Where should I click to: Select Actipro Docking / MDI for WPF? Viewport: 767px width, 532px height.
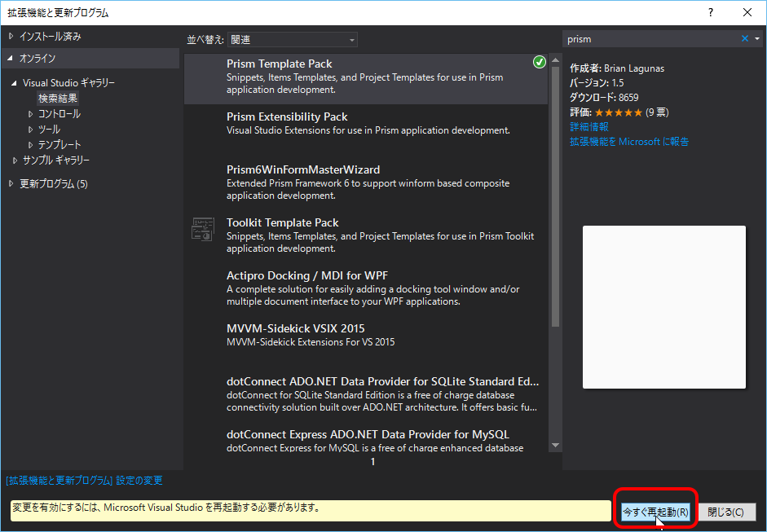coord(366,289)
